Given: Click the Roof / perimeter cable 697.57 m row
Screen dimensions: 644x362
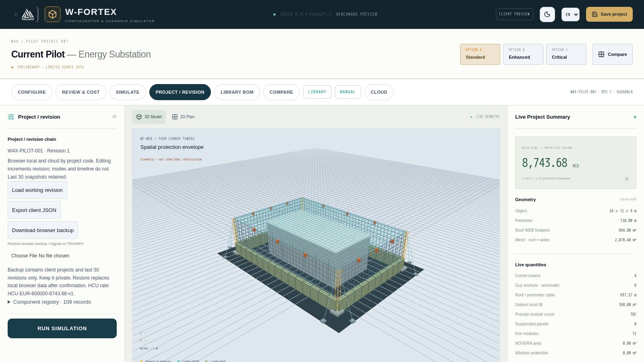Looking at the screenshot, I should [576, 295].
